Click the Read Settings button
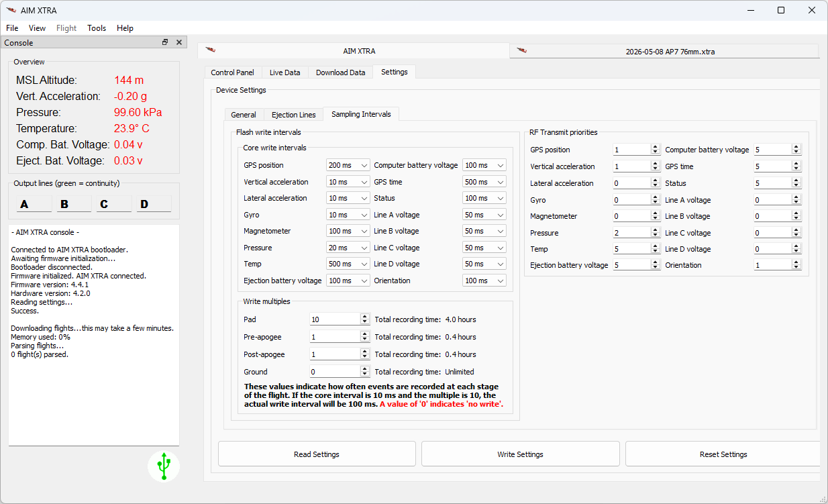Screen dimensions: 828x504 point(317,454)
